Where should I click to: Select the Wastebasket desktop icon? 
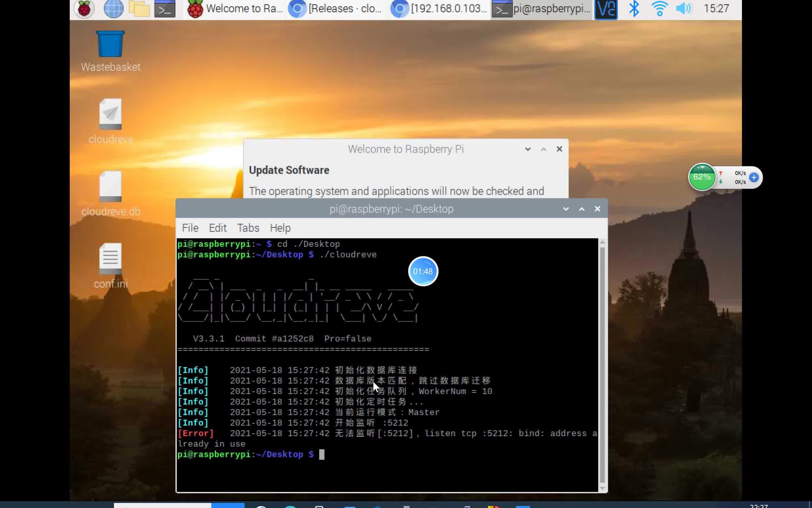pyautogui.click(x=110, y=51)
